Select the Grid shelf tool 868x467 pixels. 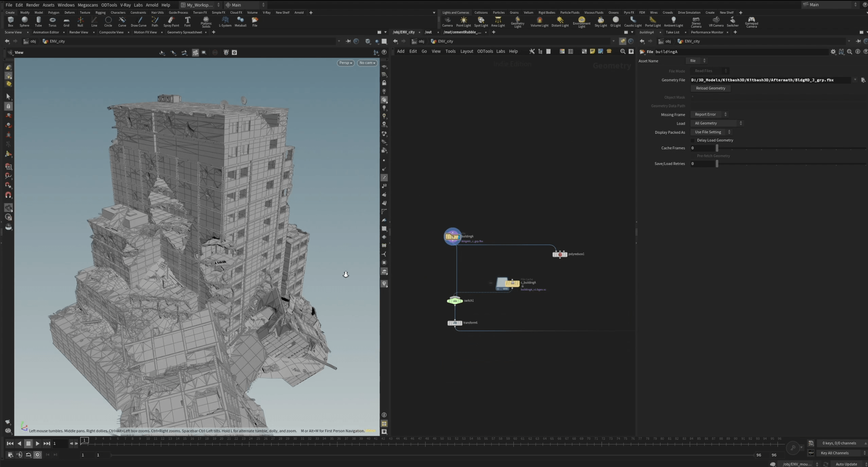pyautogui.click(x=66, y=21)
